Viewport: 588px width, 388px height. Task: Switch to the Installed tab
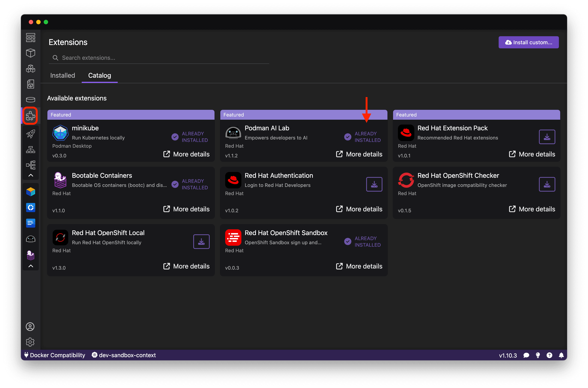pos(62,75)
